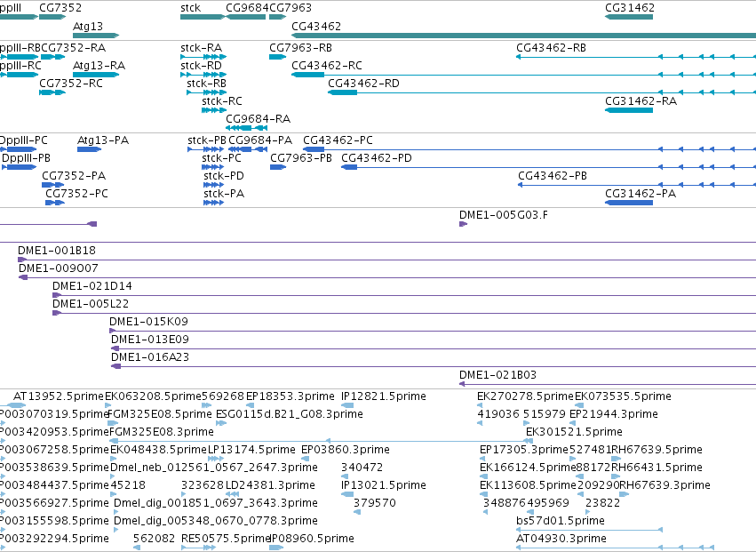Click protein label CG7352-PC
Viewport: 756px width, 552px height.
76,194
